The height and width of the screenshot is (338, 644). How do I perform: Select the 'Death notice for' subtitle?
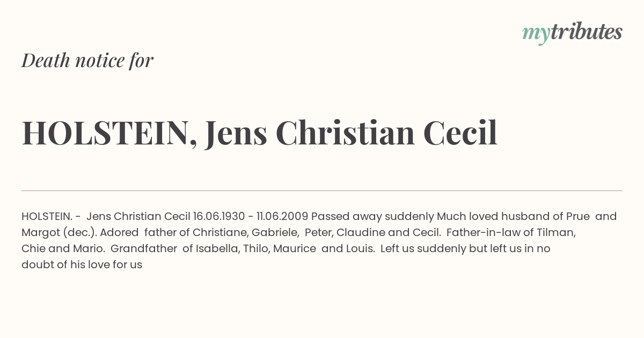click(87, 61)
